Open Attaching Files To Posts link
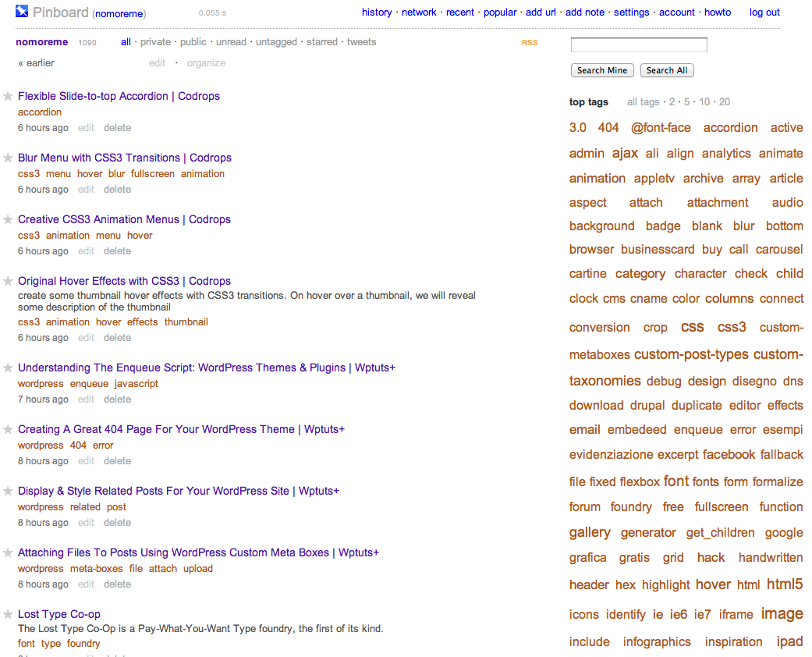Screen dimensions: 812x657 198,553
